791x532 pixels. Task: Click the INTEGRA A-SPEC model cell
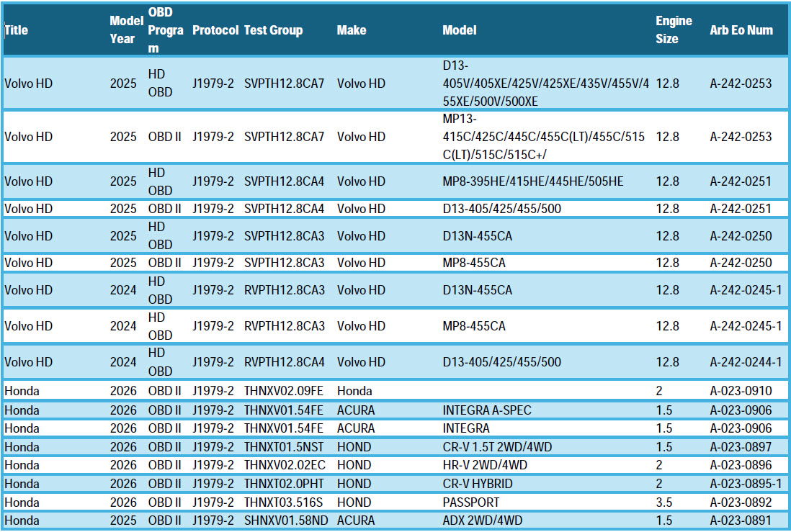(x=487, y=410)
